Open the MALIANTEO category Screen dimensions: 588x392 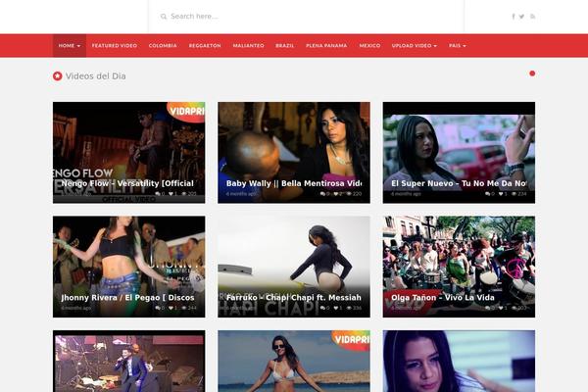(x=248, y=46)
